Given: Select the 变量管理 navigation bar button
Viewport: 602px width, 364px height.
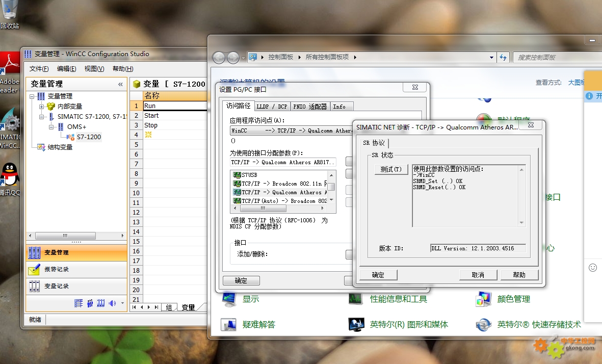Looking at the screenshot, I should point(76,253).
